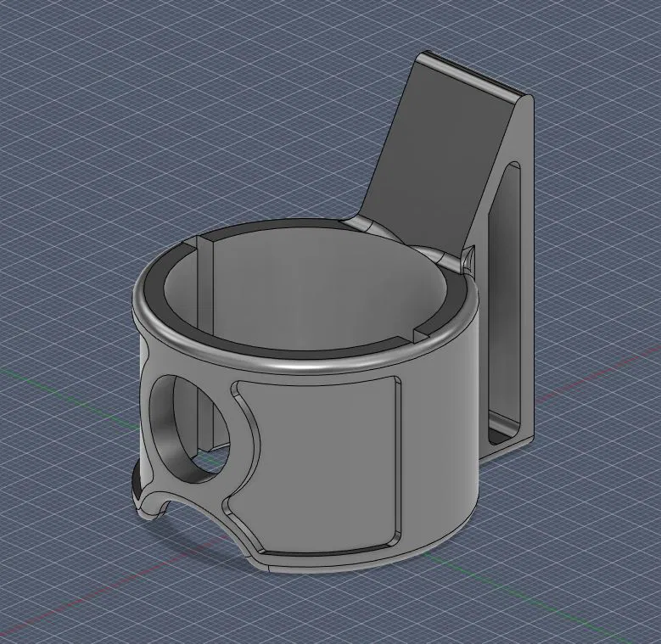Select the vertical slot in the back bracket
The width and height of the screenshot is (661, 644).
(504, 304)
